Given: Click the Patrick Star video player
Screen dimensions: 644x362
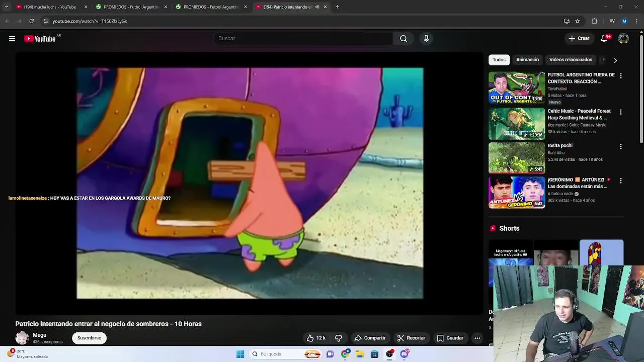Looking at the screenshot, I should pos(250,183).
